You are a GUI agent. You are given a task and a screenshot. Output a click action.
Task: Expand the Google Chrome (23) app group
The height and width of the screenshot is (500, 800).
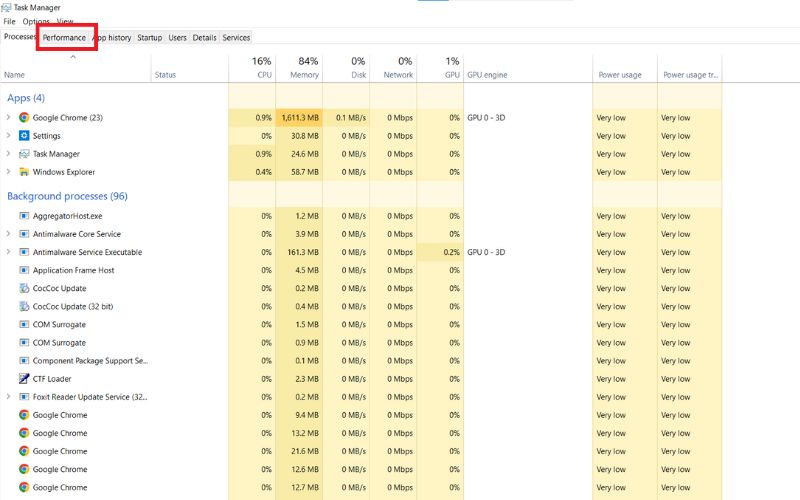[x=8, y=117]
